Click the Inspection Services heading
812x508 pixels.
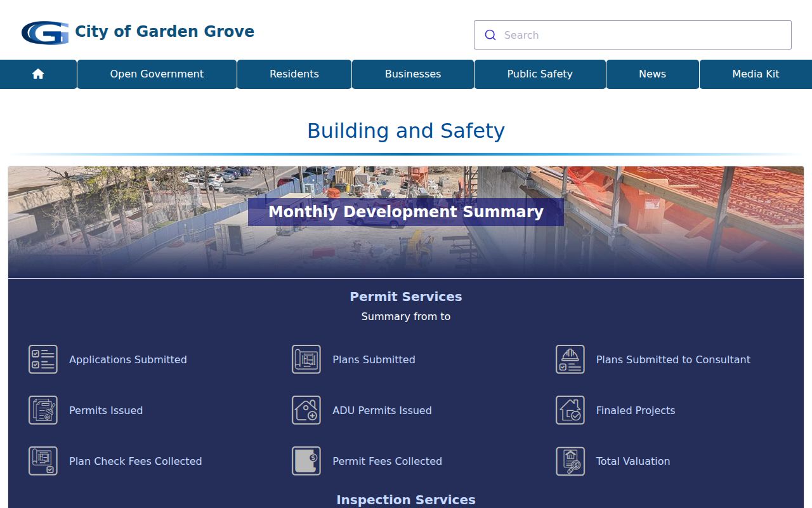coord(406,500)
